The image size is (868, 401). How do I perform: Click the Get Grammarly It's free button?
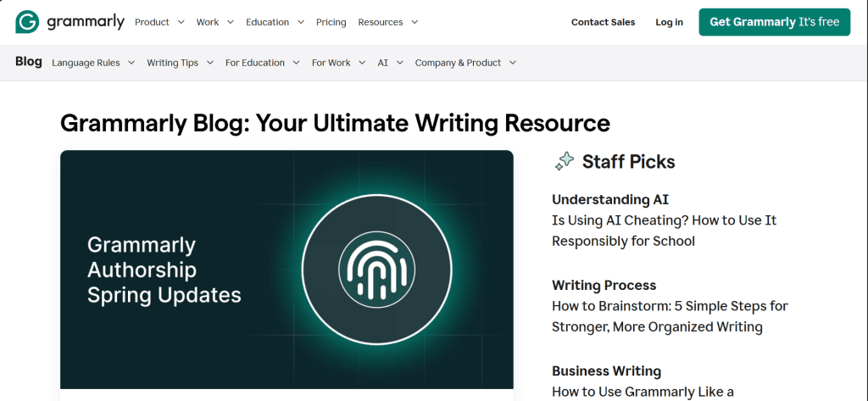[774, 22]
